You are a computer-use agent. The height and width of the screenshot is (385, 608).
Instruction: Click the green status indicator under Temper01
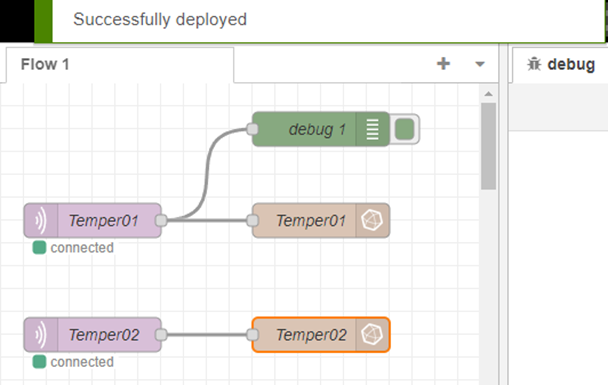(39, 247)
